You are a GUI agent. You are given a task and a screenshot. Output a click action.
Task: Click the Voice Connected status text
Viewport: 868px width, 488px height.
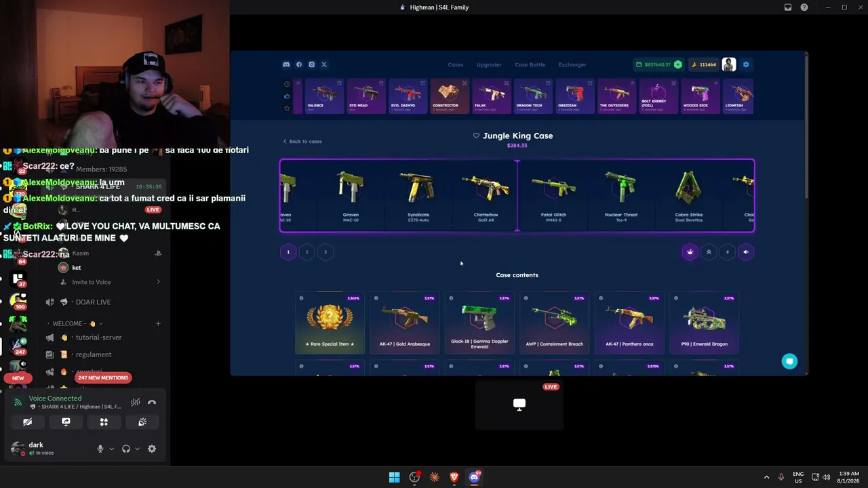[x=55, y=399]
